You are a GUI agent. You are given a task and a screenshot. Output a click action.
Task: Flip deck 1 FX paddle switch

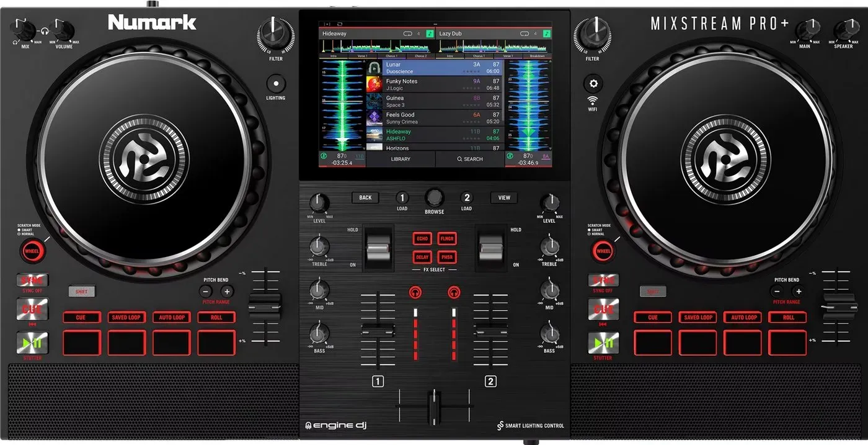[x=378, y=249]
